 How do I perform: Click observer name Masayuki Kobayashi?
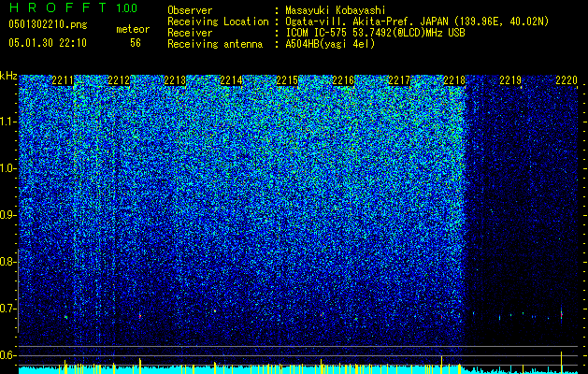335,10
